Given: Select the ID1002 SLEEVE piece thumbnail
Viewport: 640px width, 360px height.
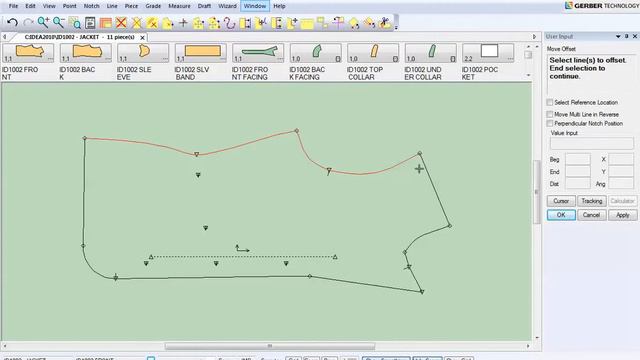Looking at the screenshot, I should click(x=142, y=53).
